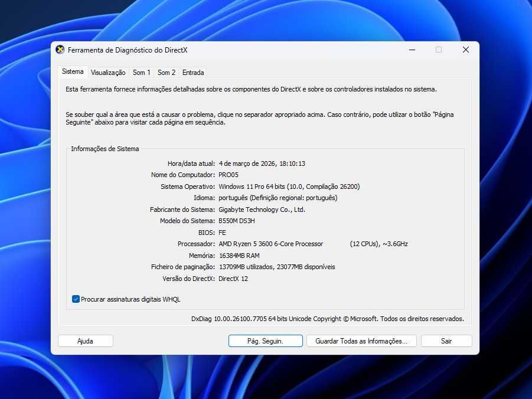Open the Som 2 tab

pyautogui.click(x=167, y=72)
